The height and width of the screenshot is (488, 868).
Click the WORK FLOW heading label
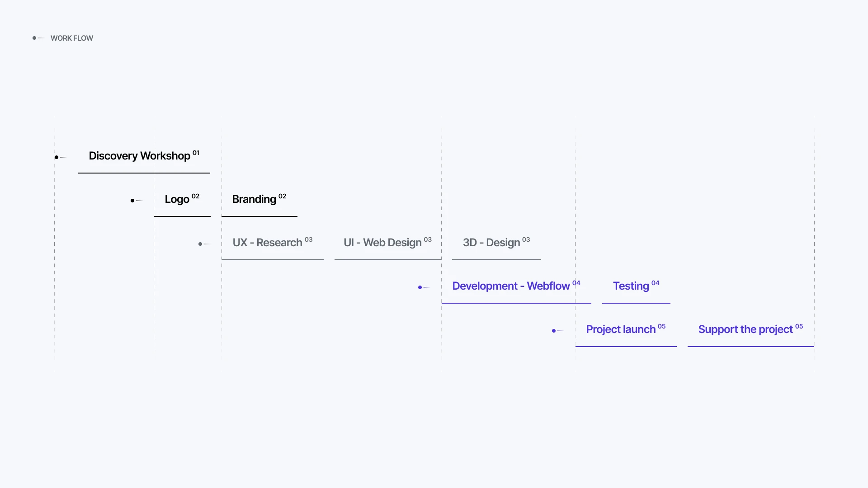(x=72, y=38)
